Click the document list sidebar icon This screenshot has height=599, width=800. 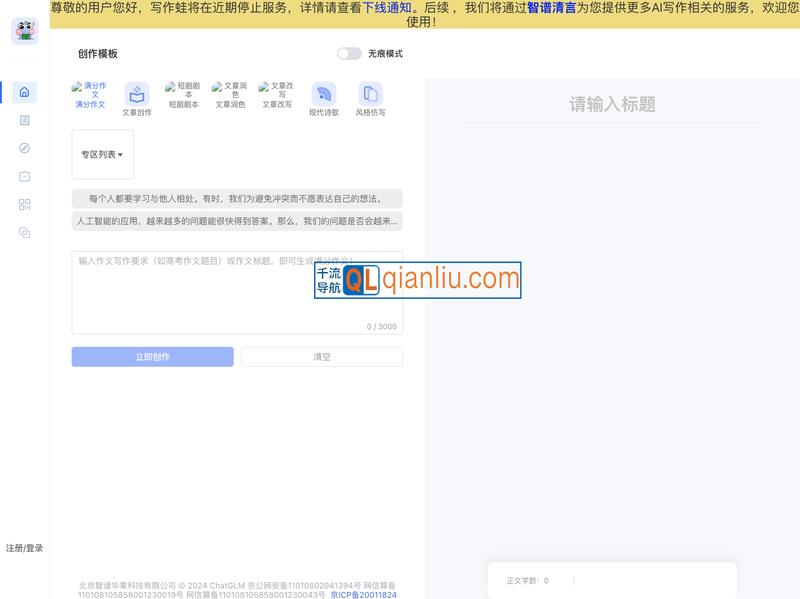pyautogui.click(x=25, y=120)
